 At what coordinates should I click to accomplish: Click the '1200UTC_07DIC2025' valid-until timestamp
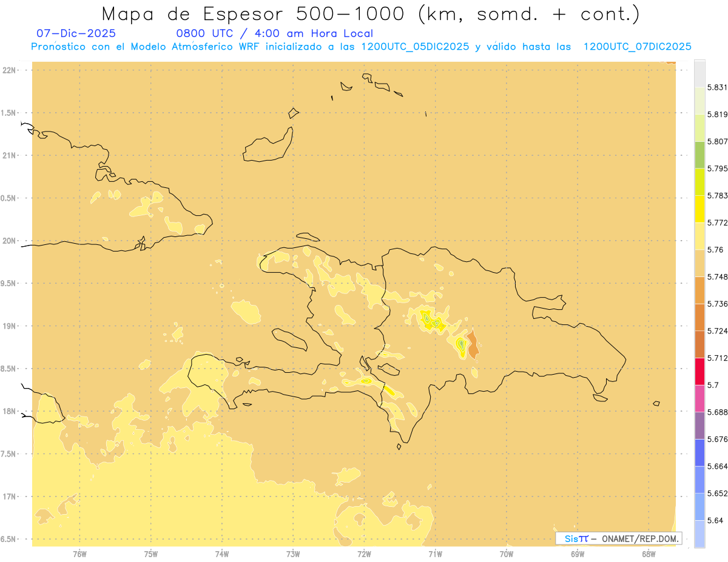tap(637, 47)
